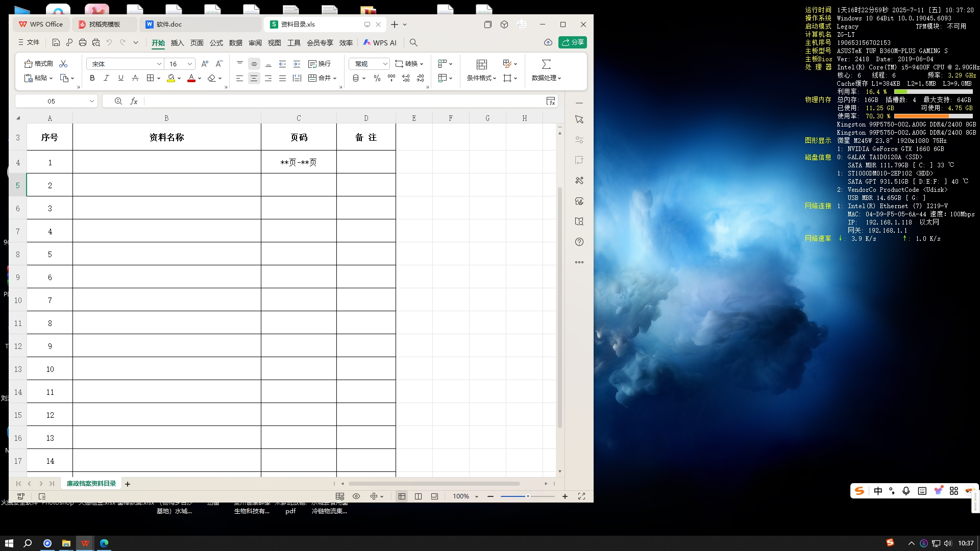980x551 pixels.
Task: Switch to the 插入 Insert tab
Action: pos(177,43)
